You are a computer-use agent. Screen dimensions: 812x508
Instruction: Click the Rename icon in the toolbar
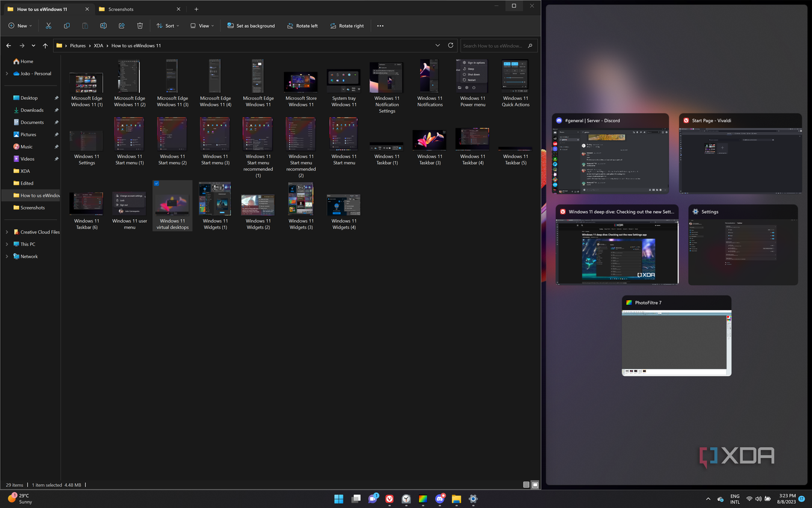click(x=103, y=26)
